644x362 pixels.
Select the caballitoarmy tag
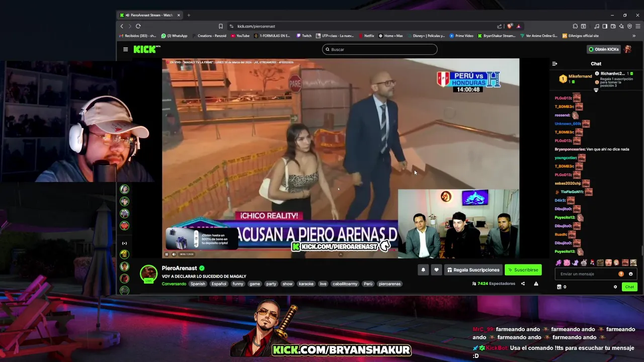(345, 284)
